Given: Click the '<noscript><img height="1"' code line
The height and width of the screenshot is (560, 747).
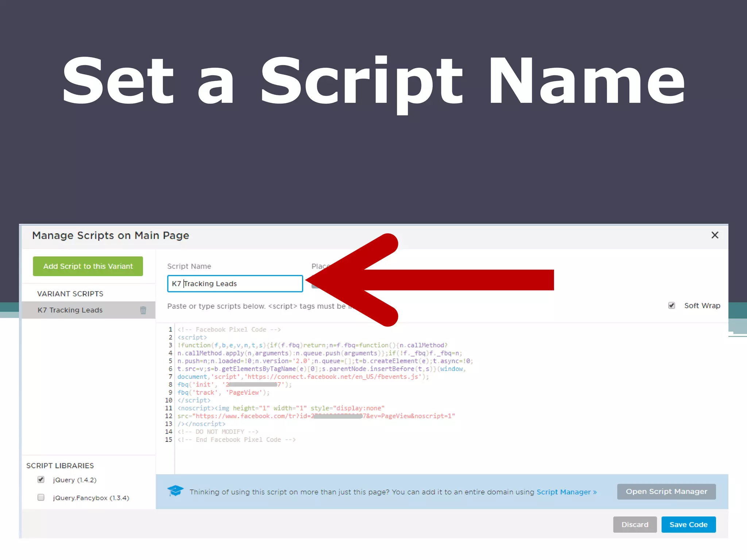Looking at the screenshot, I should [x=281, y=408].
